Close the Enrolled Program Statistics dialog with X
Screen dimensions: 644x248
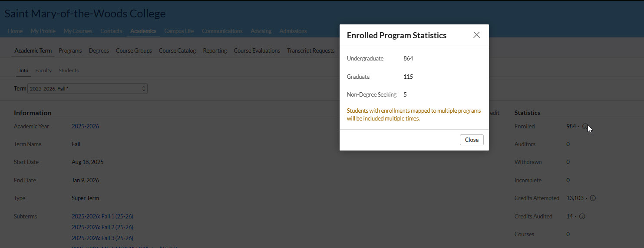click(476, 35)
